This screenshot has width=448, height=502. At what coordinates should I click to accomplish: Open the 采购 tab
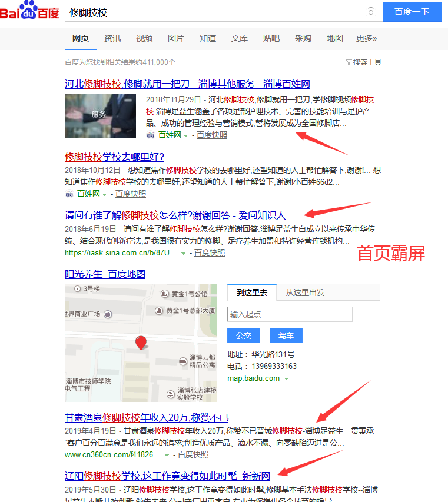point(303,38)
